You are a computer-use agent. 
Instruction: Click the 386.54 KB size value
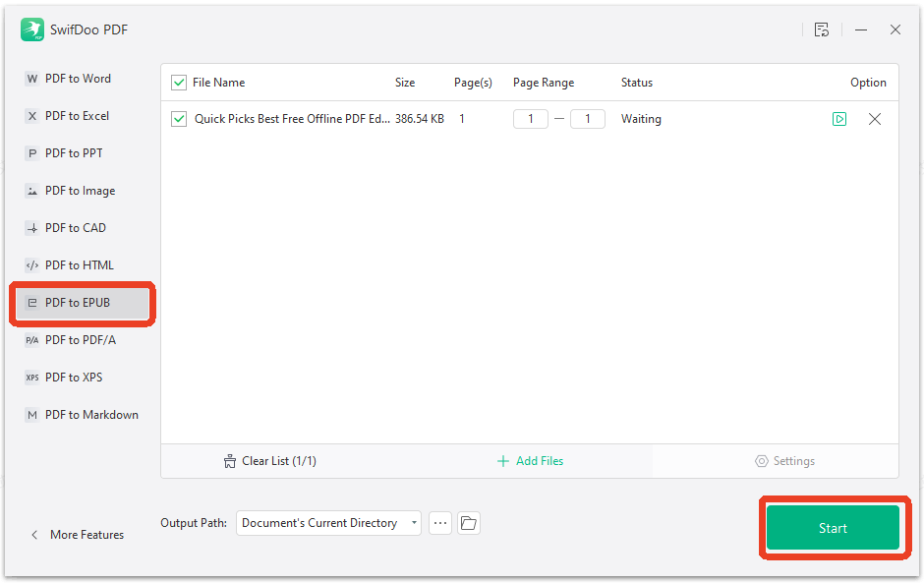420,119
